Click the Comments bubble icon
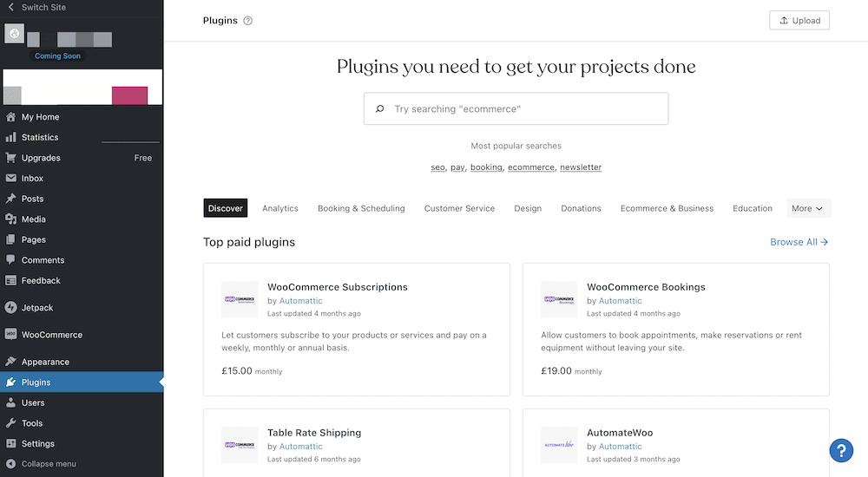The image size is (868, 477). click(x=10, y=259)
